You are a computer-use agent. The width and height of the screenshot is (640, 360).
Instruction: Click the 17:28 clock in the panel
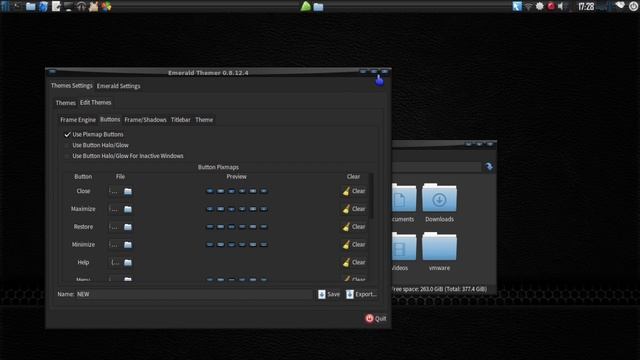pos(586,7)
